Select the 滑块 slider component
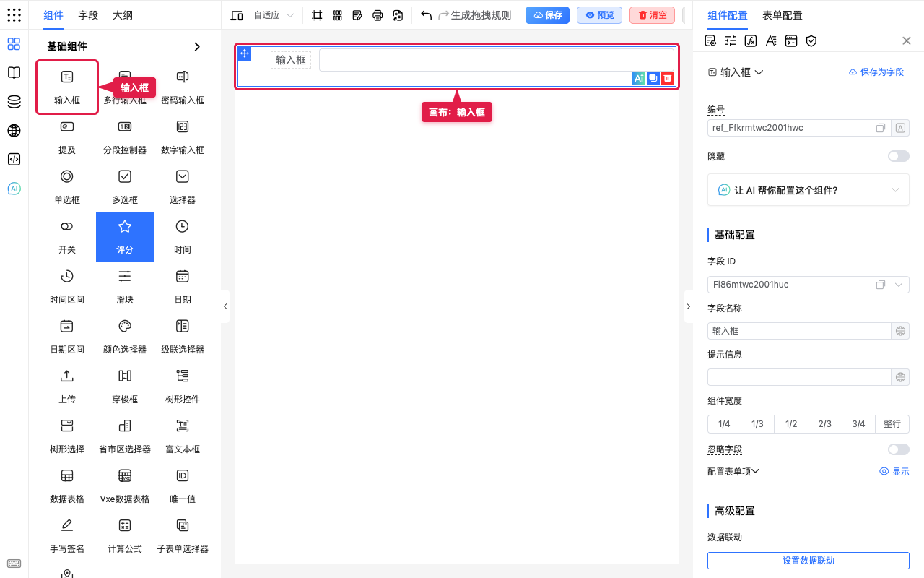Screen dimensions: 924x578 pos(125,287)
